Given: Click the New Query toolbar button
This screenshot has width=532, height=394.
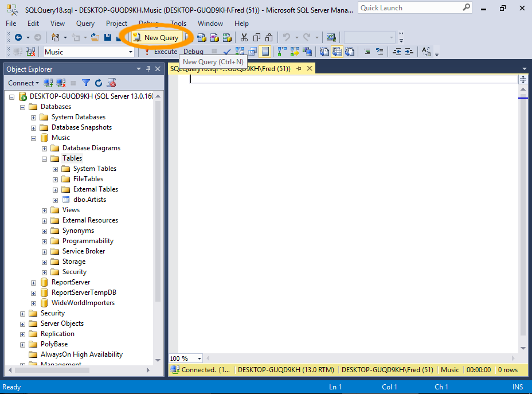Looking at the screenshot, I should pyautogui.click(x=156, y=37).
